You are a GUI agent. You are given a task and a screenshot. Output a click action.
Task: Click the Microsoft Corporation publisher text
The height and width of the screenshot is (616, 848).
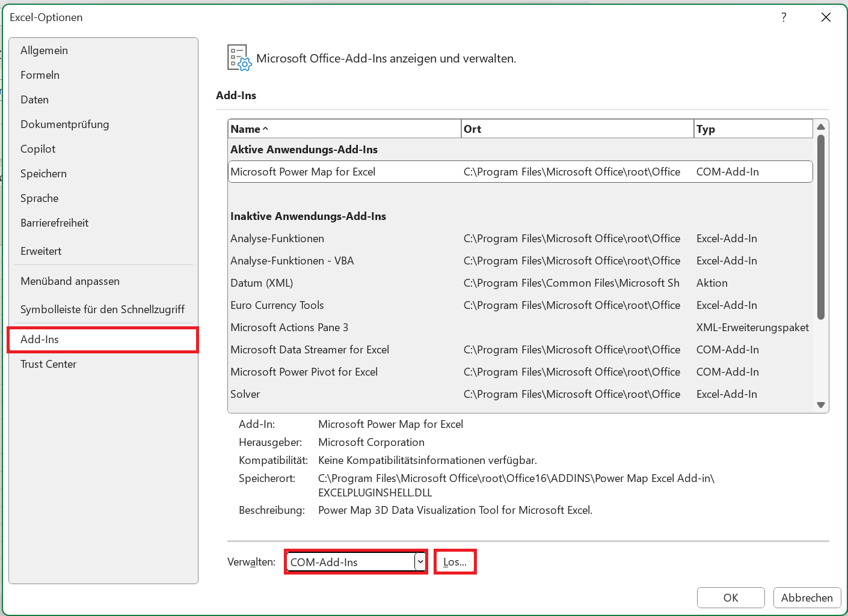pyautogui.click(x=371, y=442)
